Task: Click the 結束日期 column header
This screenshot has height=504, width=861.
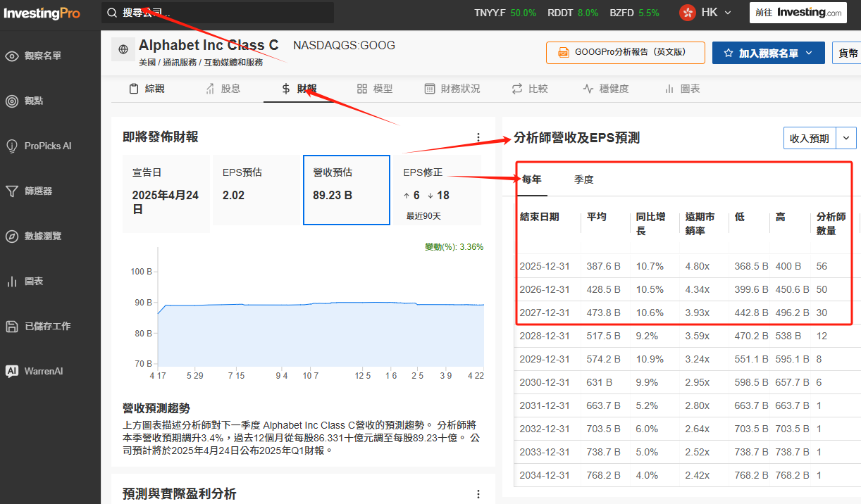Action: (540, 217)
